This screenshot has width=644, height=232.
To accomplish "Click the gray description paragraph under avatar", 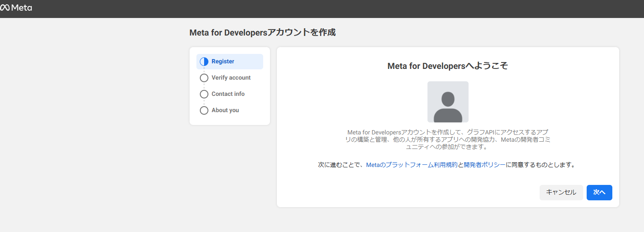I will (448, 140).
